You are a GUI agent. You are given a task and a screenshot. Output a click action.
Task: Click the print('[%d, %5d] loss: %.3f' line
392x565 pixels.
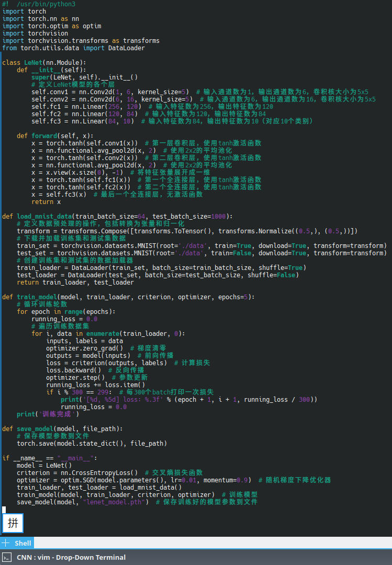189,400
